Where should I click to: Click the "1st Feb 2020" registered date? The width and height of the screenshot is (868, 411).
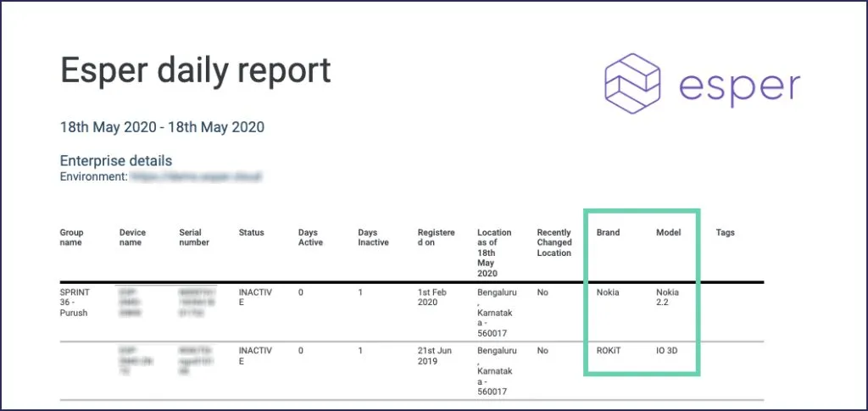pyautogui.click(x=433, y=297)
